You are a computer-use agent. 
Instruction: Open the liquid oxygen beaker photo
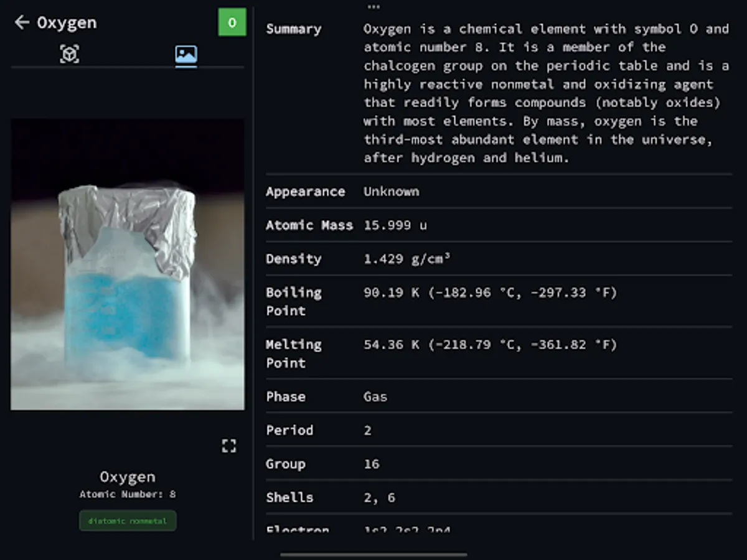click(128, 264)
